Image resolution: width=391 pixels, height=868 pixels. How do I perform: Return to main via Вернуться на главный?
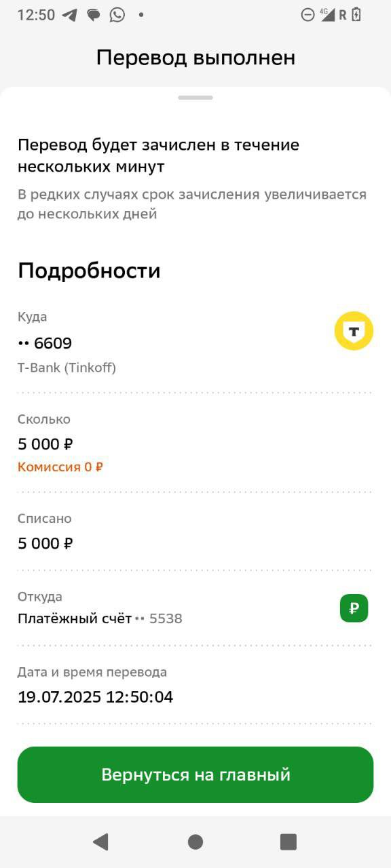tap(195, 774)
